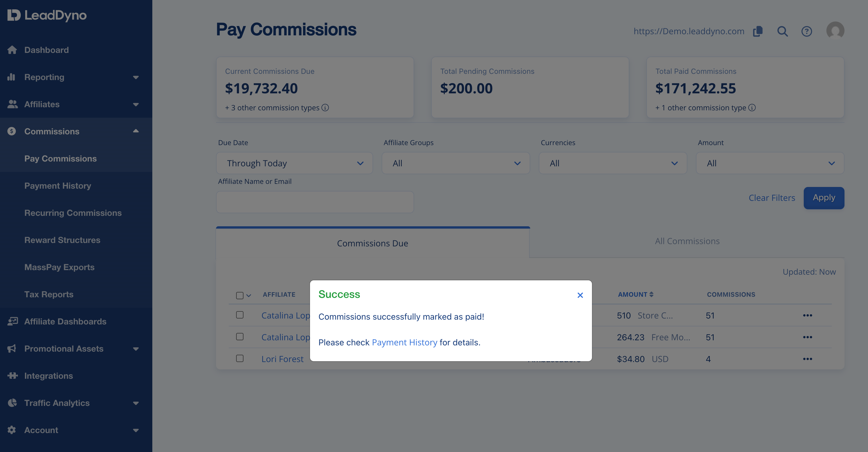Open Dashboard home icon
The height and width of the screenshot is (452, 868).
coord(12,50)
